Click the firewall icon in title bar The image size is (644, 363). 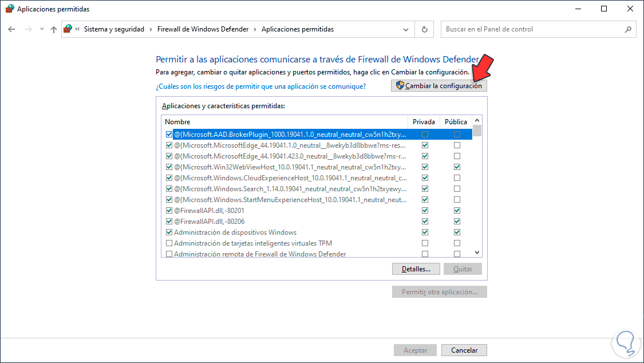pyautogui.click(x=10, y=9)
